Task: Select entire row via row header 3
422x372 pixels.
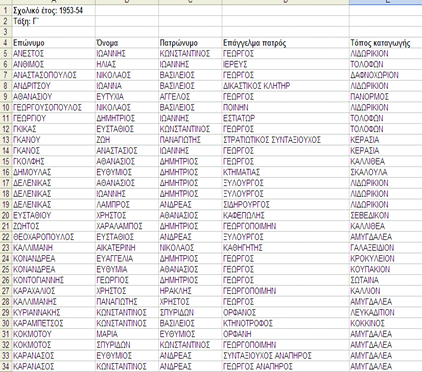Action: tap(6, 32)
